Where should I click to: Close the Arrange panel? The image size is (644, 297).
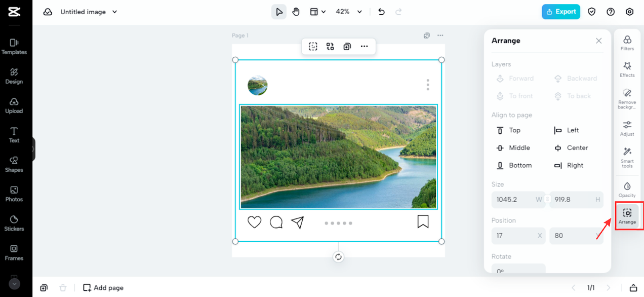598,41
